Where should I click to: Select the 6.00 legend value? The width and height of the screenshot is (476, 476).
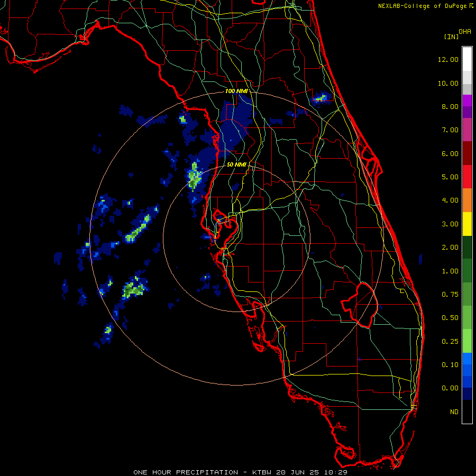pyautogui.click(x=450, y=153)
